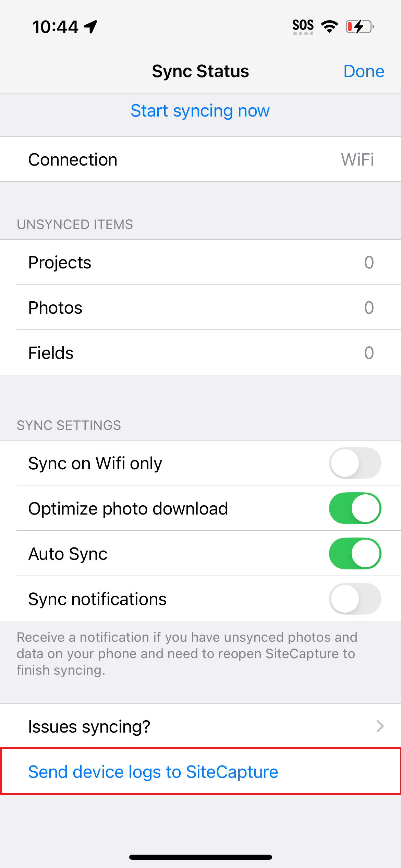
Task: Disable the Auto Sync switch
Action: (x=355, y=554)
